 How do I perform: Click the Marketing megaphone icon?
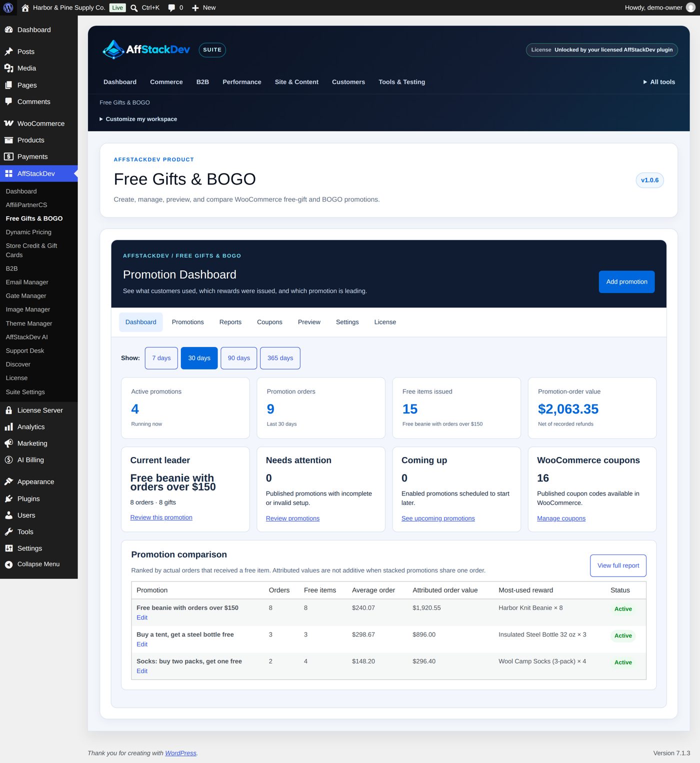click(x=8, y=443)
